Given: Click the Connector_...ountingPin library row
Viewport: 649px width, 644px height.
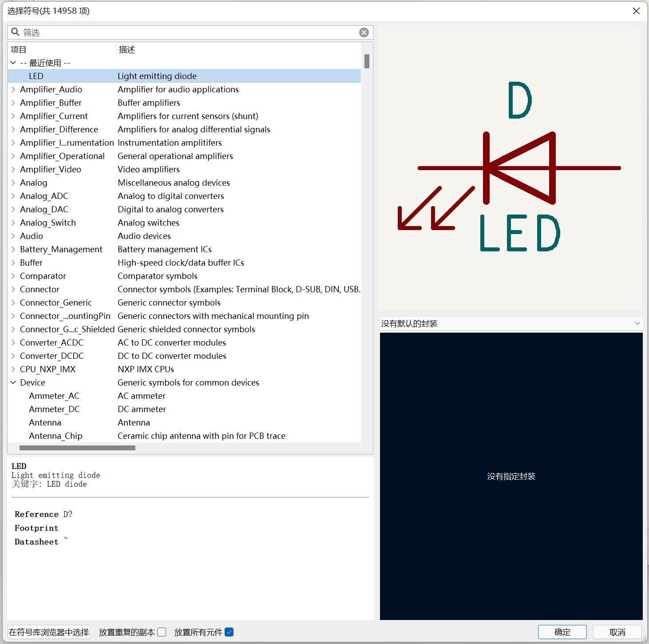Looking at the screenshot, I should [184, 316].
